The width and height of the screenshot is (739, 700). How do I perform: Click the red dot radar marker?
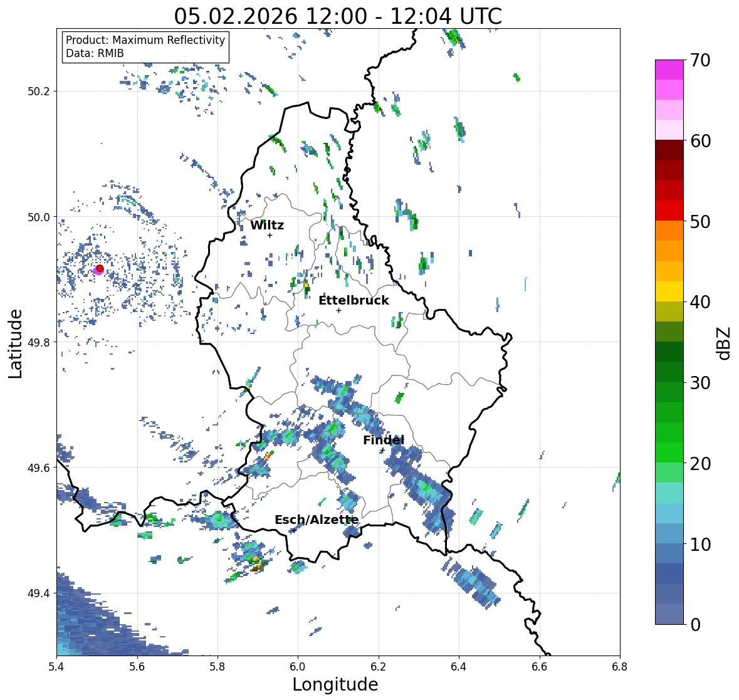(100, 268)
